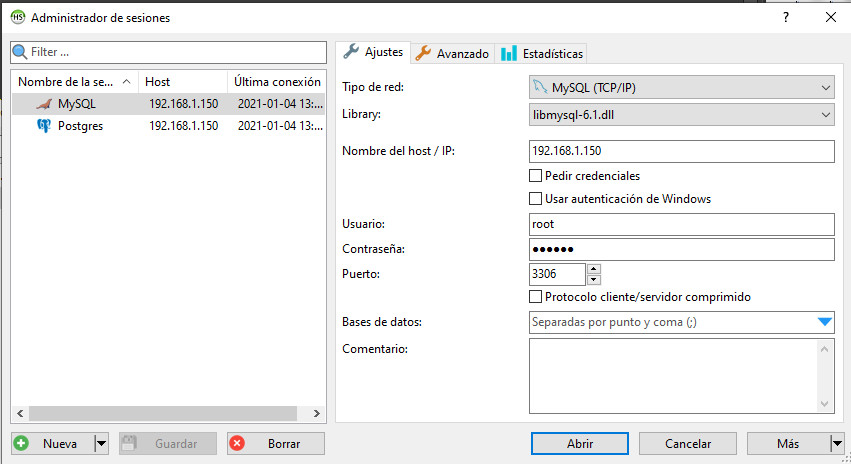The image size is (851, 464).
Task: Click the red X icon on Borrar
Action: (x=237, y=443)
